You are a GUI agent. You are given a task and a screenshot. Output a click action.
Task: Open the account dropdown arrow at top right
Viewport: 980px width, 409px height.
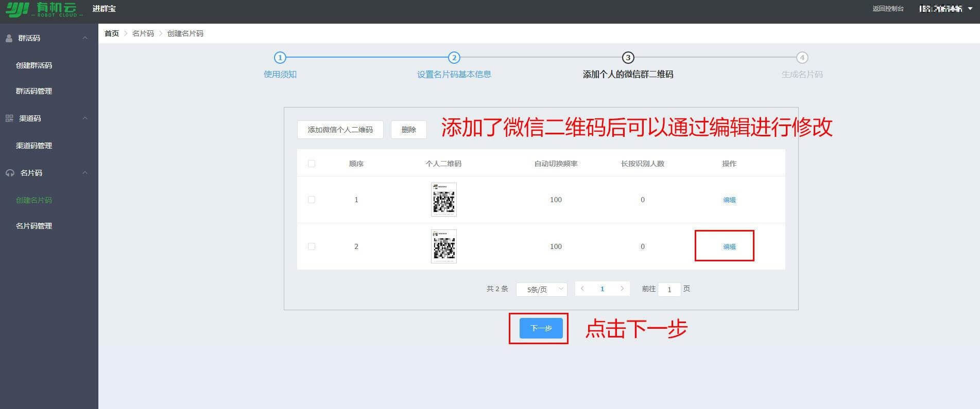(x=970, y=9)
